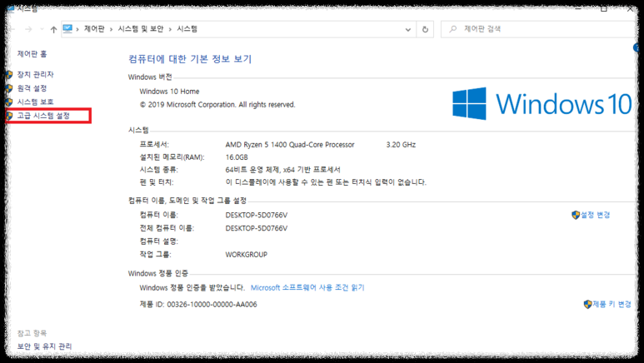
Task: Select the product ID 00326-10000-00000-AA006
Action: click(x=212, y=304)
